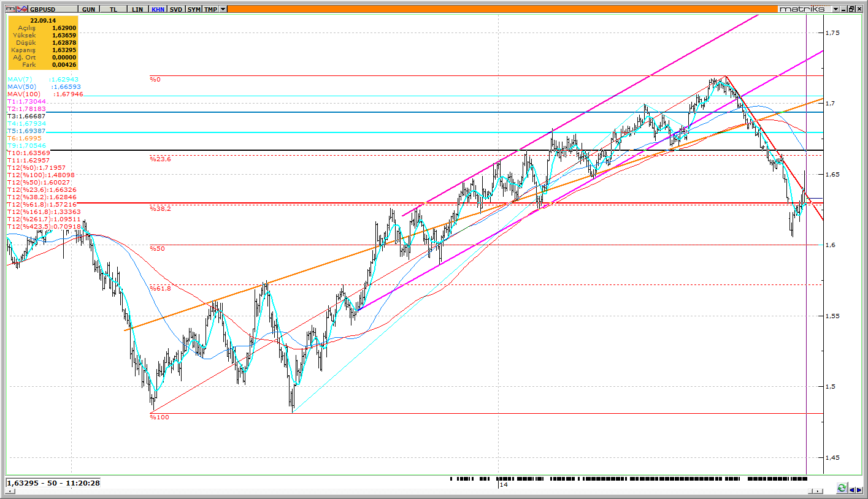Image resolution: width=868 pixels, height=499 pixels.
Task: Select the TL currency tab
Action: tap(112, 9)
